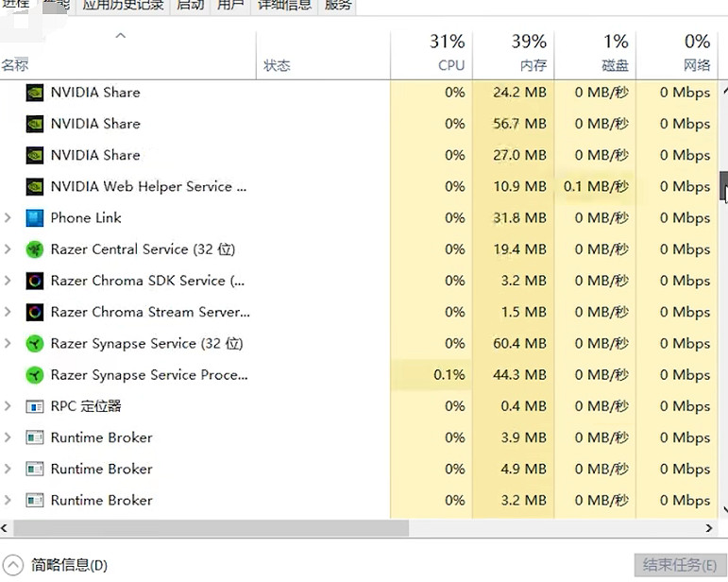Image resolution: width=728 pixels, height=582 pixels.
Task: Click the NVIDIA Web Helper Service icon
Action: point(35,187)
